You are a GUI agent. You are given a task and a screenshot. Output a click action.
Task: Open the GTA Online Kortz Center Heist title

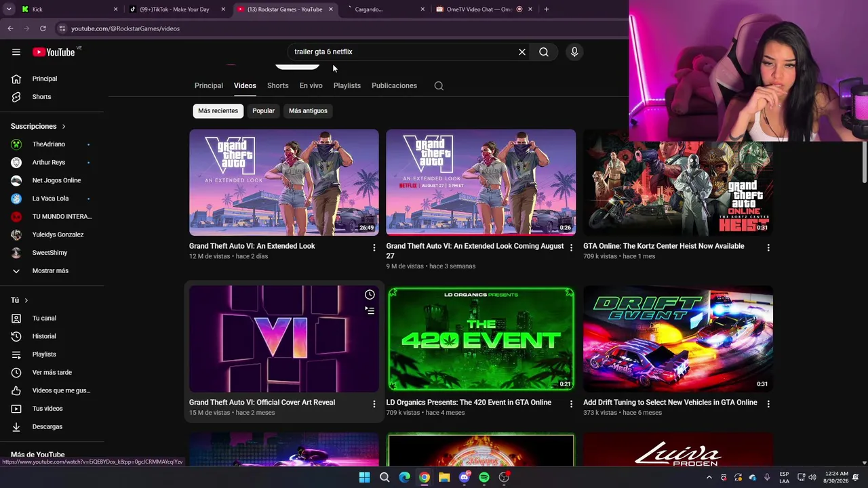[x=664, y=246]
